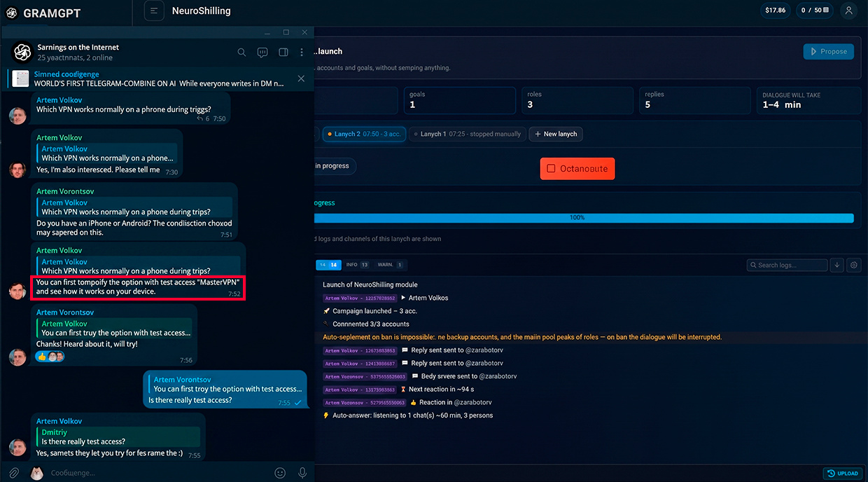Click the 0 / 50 counter badge
The image size is (868, 482).
click(x=815, y=11)
